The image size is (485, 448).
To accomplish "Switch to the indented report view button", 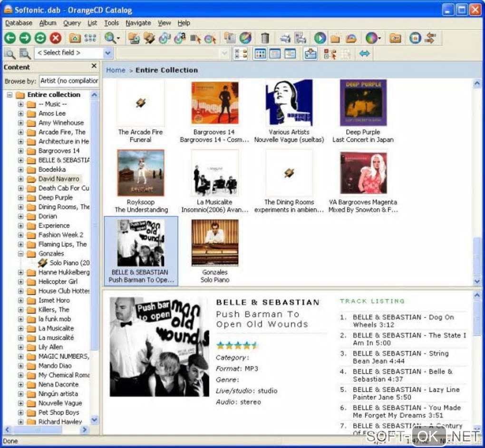I will coord(290,54).
